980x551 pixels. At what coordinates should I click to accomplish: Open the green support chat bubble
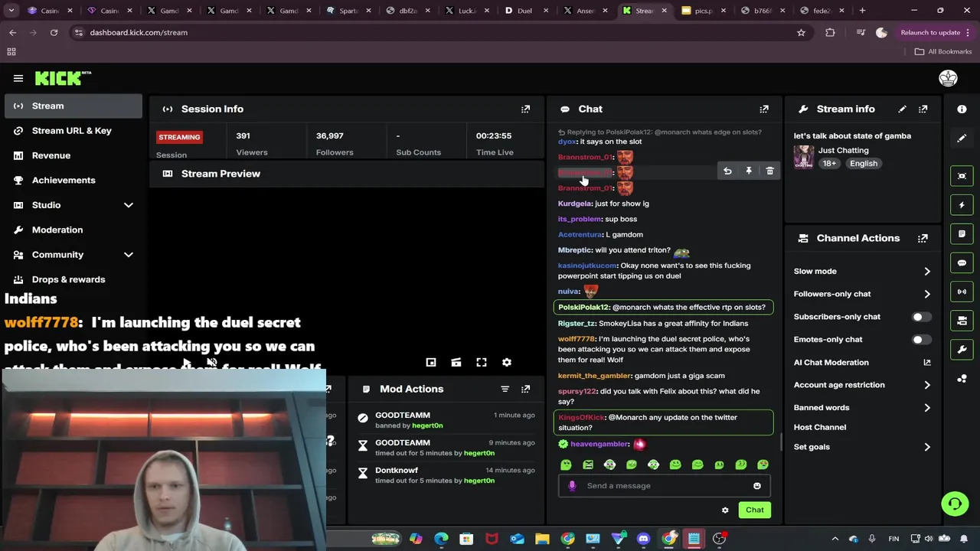955,504
